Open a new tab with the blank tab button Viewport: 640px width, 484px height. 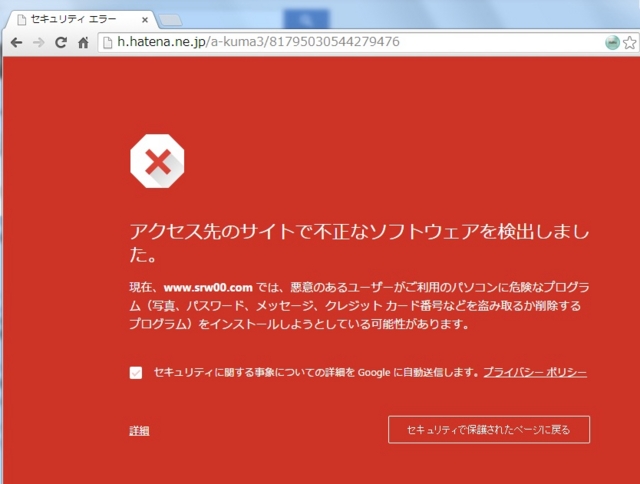tap(170, 20)
